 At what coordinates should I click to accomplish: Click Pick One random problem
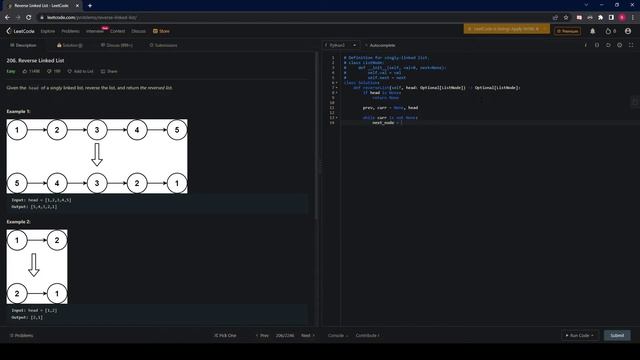point(225,336)
